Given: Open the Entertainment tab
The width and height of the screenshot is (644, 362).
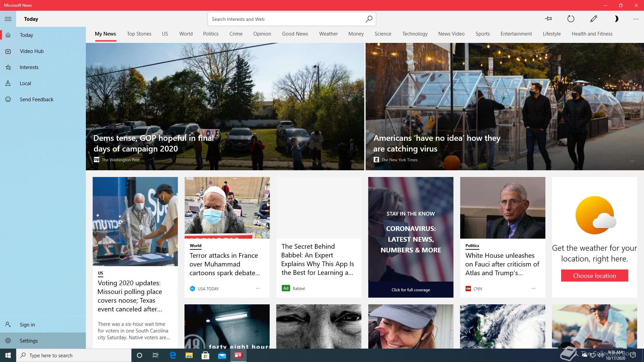Looking at the screenshot, I should click(x=516, y=34).
